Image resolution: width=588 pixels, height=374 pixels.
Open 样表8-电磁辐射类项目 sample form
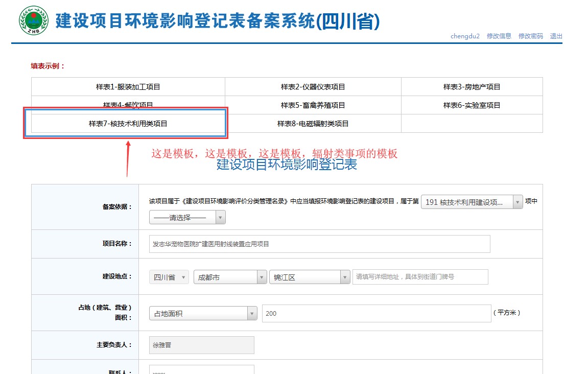click(313, 124)
